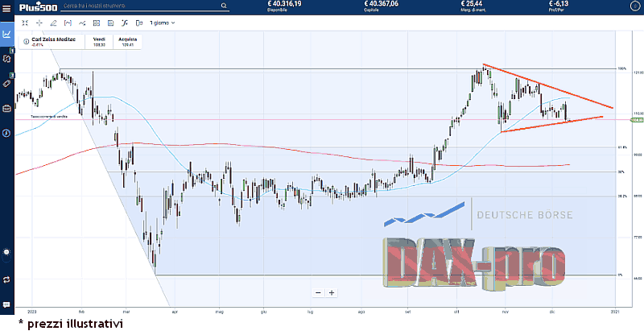The width and height of the screenshot is (644, 331).
Task: Click the Carl Zeiss Meditec info icon
Action: point(27,42)
